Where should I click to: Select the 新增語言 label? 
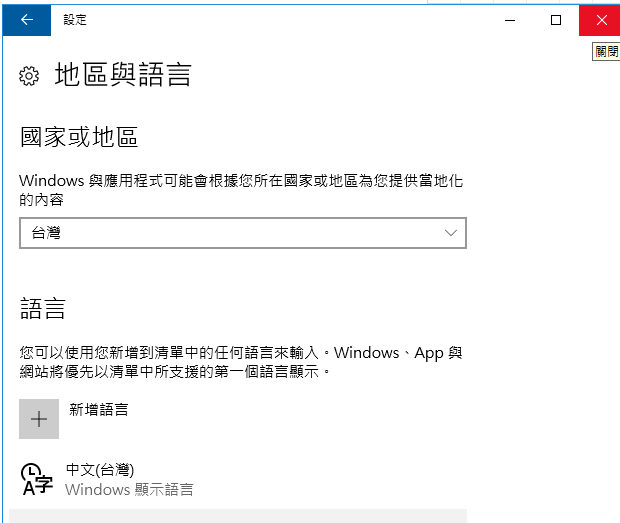[99, 410]
